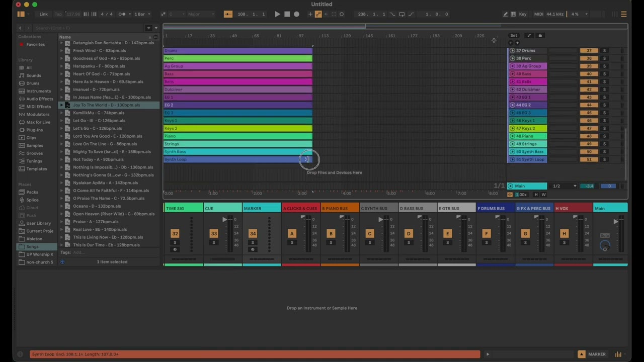Image resolution: width=644 pixels, height=362 pixels.
Task: Click the Synth Bass clip in arrangement
Action: click(237, 152)
